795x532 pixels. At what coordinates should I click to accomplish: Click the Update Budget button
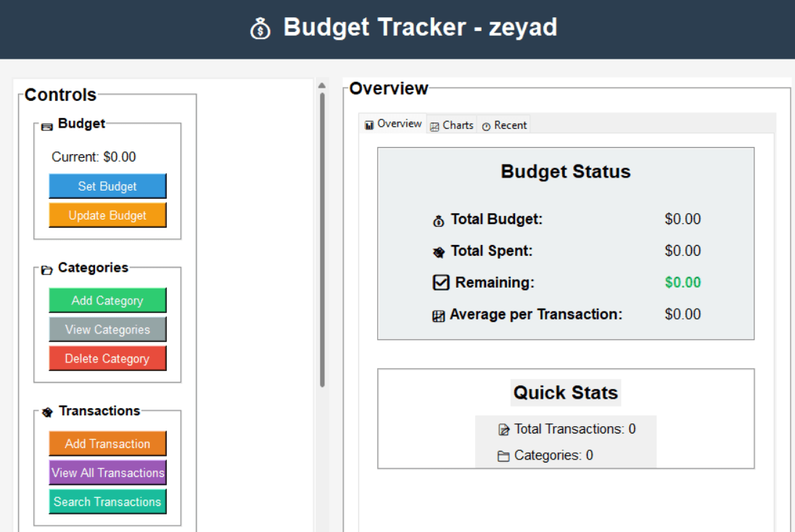107,215
